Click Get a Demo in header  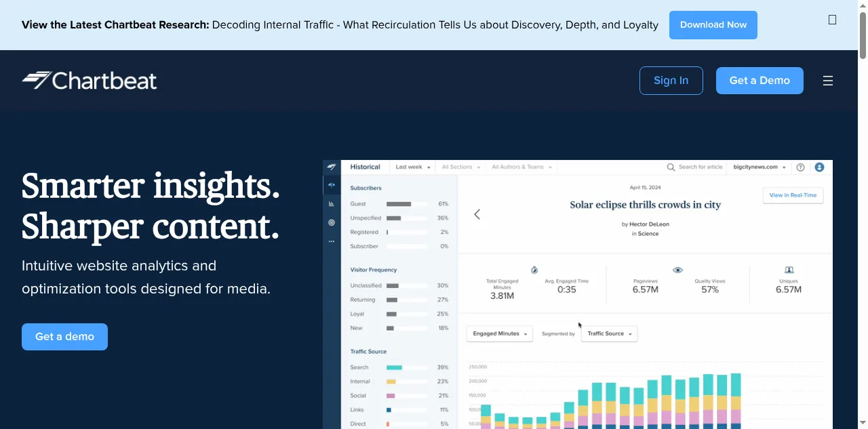759,81
